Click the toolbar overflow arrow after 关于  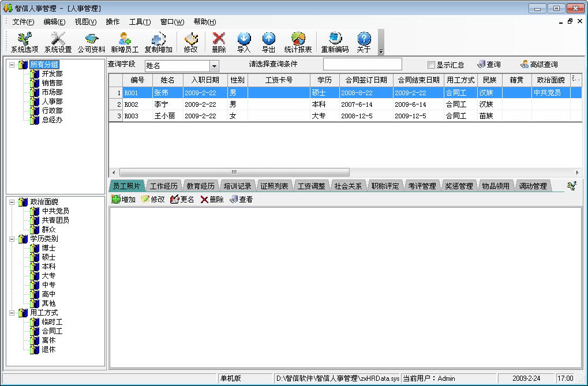[381, 52]
